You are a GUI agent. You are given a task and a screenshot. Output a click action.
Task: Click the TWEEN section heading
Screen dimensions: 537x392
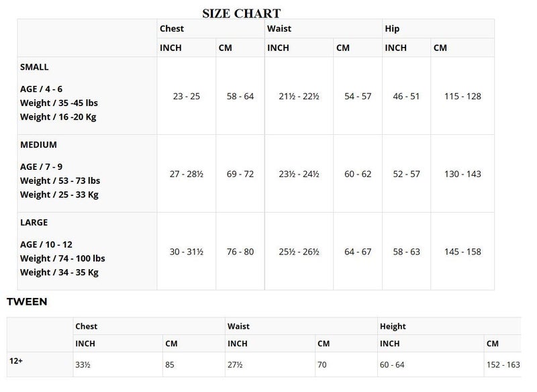(27, 302)
